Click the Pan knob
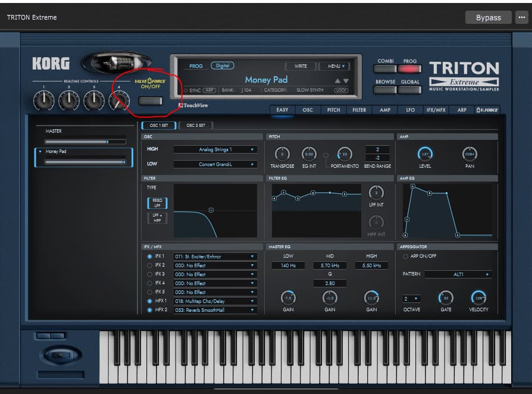Screen dimensions: 532x394 470,154
